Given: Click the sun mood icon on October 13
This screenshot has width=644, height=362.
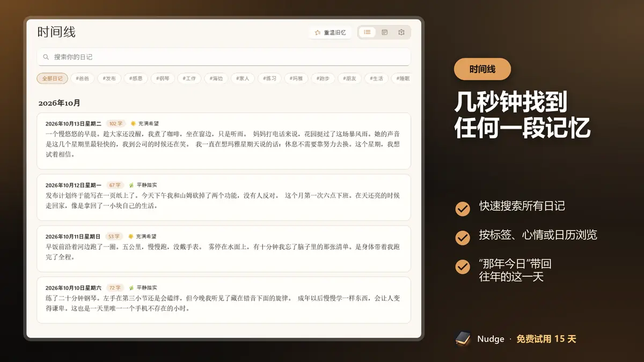Looking at the screenshot, I should point(133,123).
